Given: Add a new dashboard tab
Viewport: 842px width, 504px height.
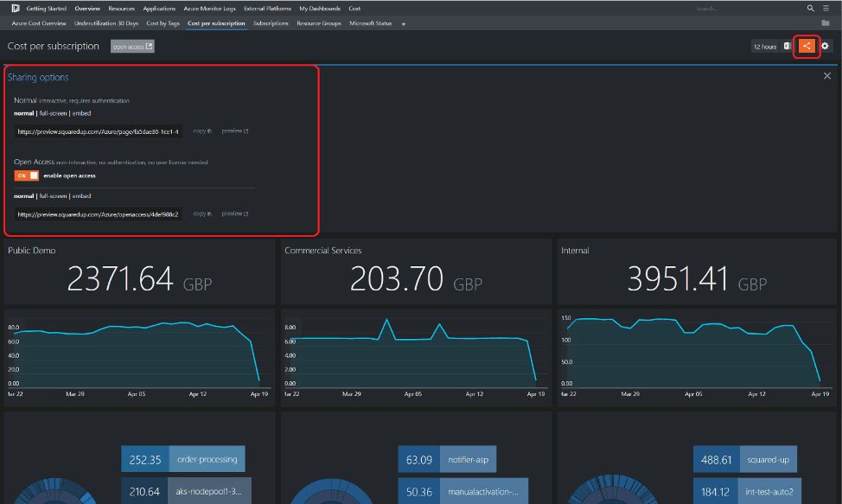Looking at the screenshot, I should click(x=404, y=23).
